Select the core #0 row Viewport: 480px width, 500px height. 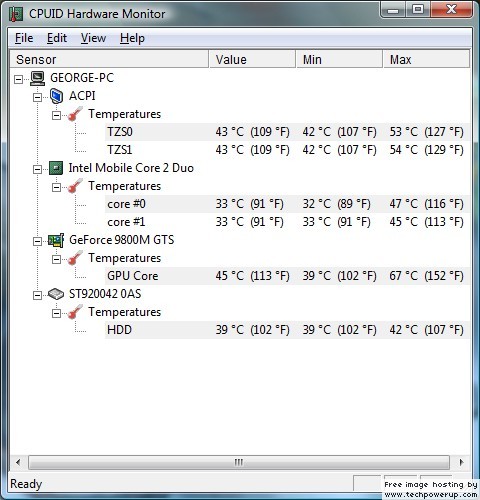coord(287,204)
